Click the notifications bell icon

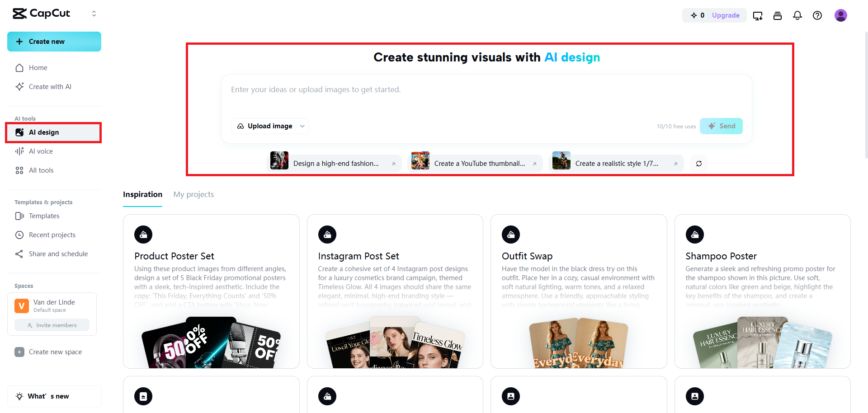pos(797,15)
